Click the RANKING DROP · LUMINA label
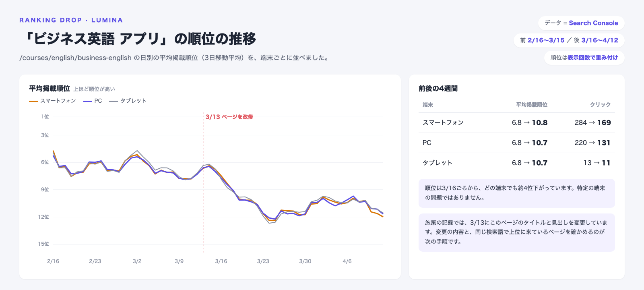 tap(71, 20)
